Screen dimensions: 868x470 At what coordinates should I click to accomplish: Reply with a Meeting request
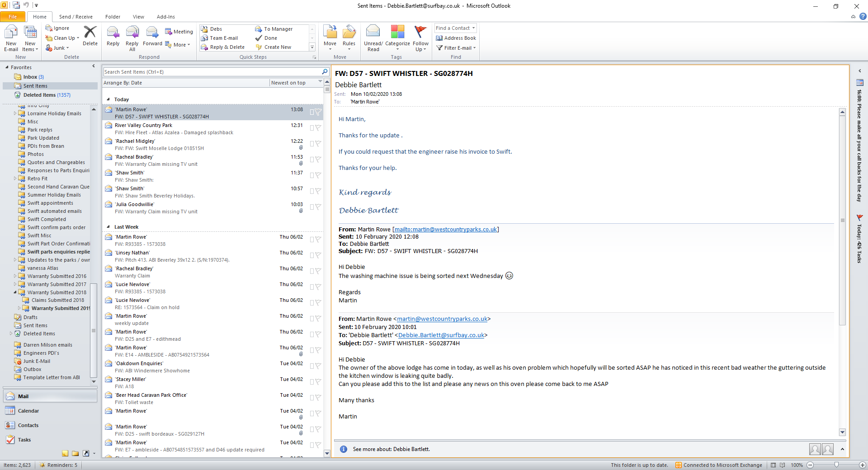pyautogui.click(x=179, y=32)
